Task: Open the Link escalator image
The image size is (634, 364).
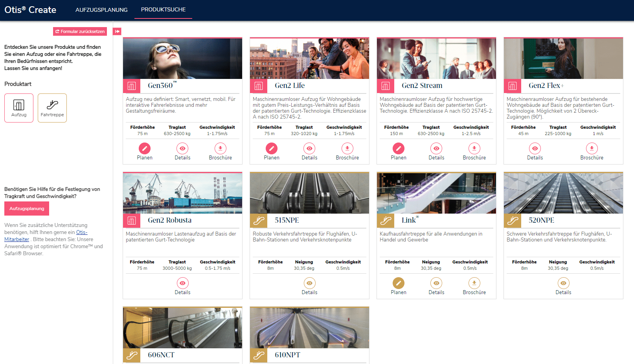Action: [436, 193]
